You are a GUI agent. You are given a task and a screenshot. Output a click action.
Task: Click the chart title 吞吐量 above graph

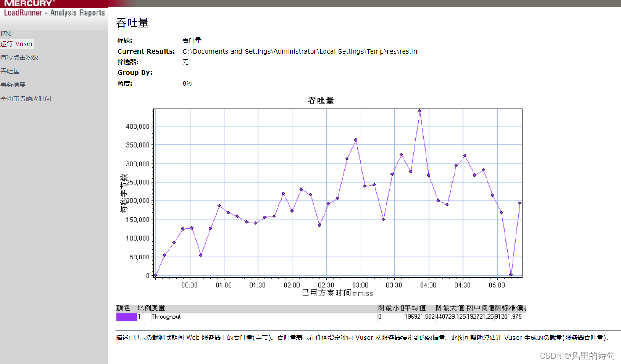tap(321, 101)
